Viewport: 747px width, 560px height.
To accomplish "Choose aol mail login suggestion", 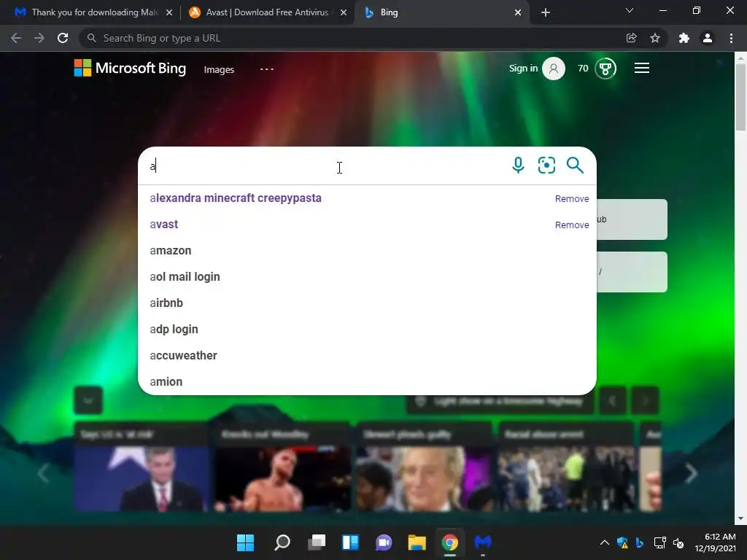I will [367, 276].
